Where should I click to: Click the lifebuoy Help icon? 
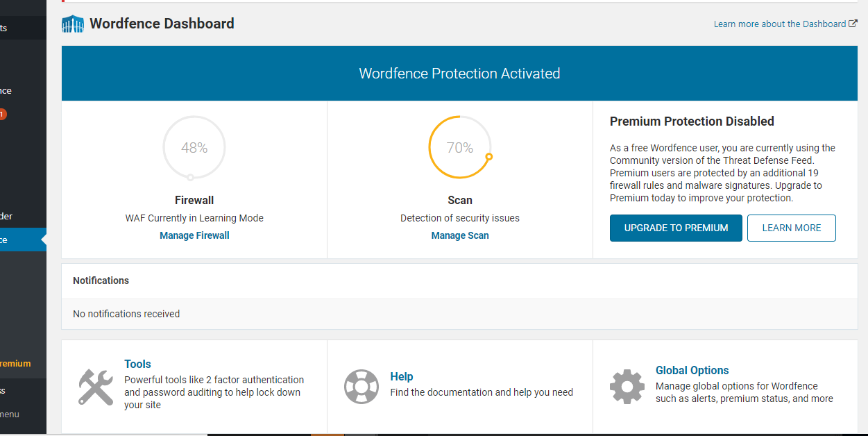click(x=361, y=387)
